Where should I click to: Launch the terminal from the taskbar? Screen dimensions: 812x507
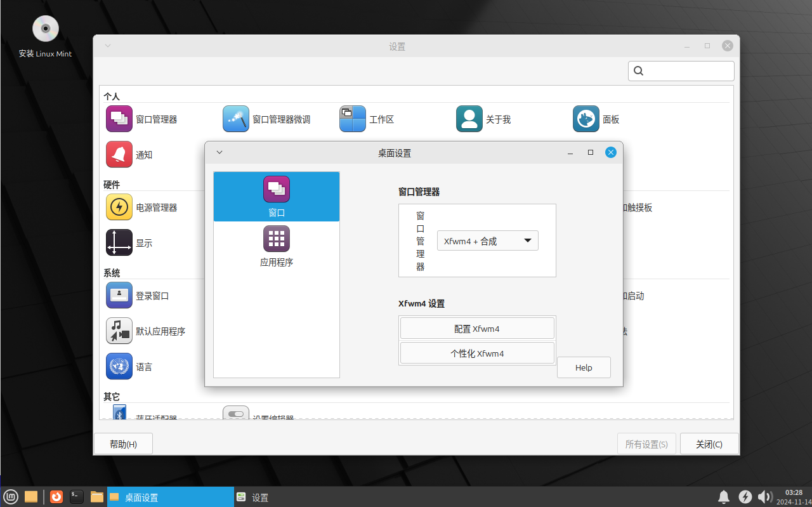77,497
